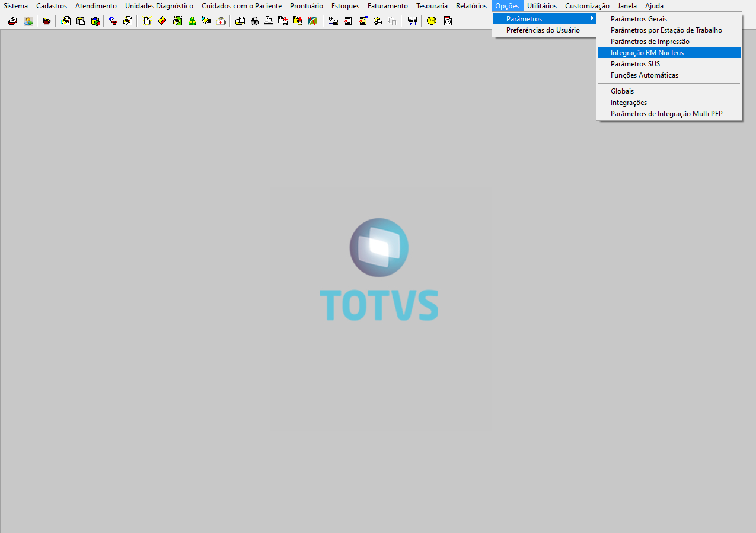Image resolution: width=756 pixels, height=533 pixels.
Task: Open the Tesouraria menu
Action: point(432,6)
